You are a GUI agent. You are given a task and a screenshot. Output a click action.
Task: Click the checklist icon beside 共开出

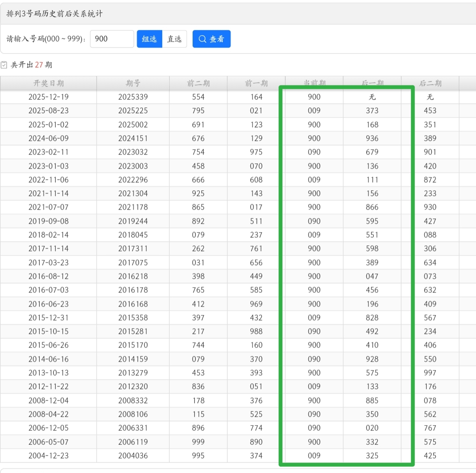(4, 65)
